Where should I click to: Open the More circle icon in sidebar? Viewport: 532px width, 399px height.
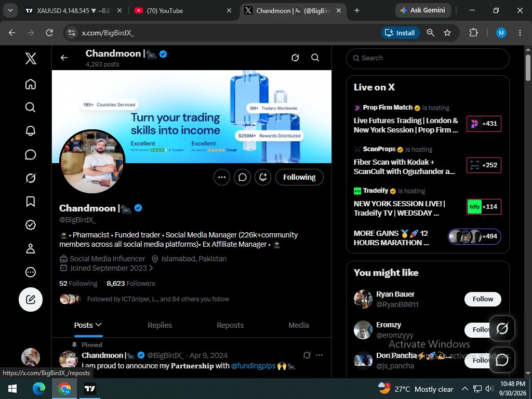pos(31,272)
